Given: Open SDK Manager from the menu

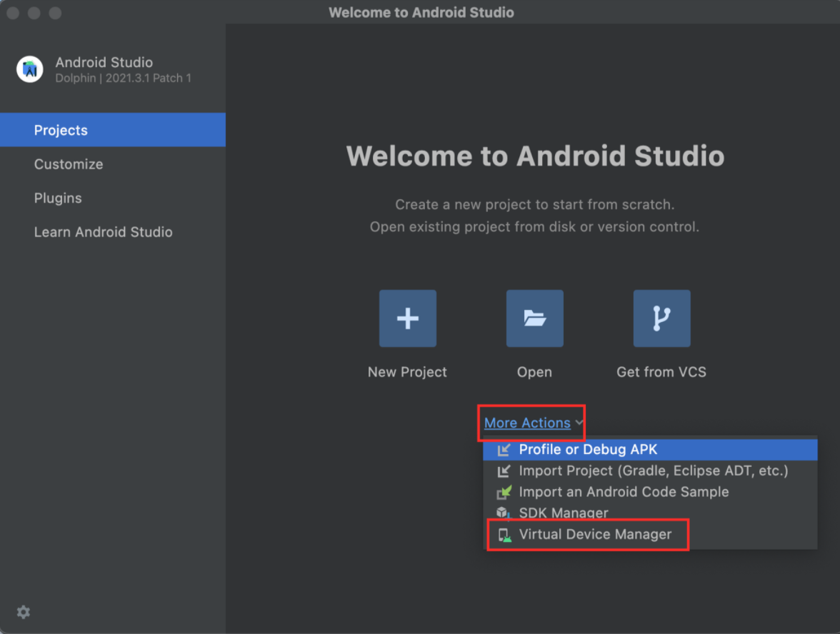Looking at the screenshot, I should pos(650,513).
